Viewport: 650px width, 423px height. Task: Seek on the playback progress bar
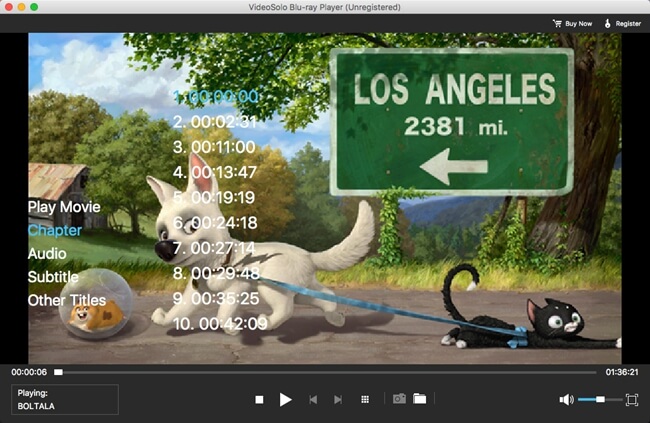(x=325, y=372)
